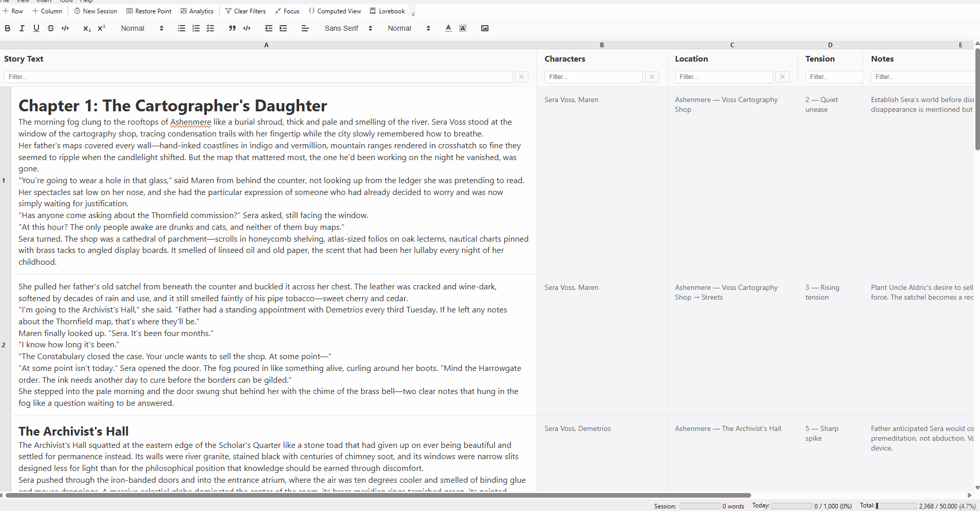Start a New Session

[95, 11]
